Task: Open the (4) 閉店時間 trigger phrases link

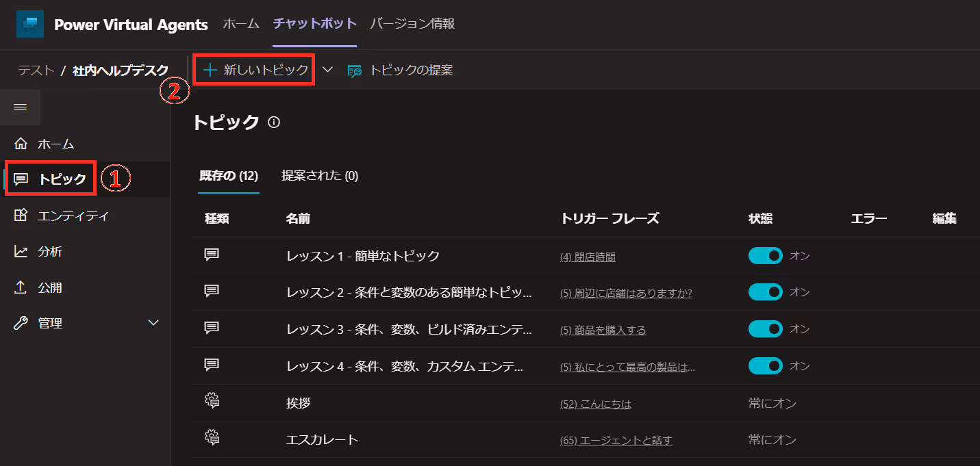Action: [x=588, y=257]
